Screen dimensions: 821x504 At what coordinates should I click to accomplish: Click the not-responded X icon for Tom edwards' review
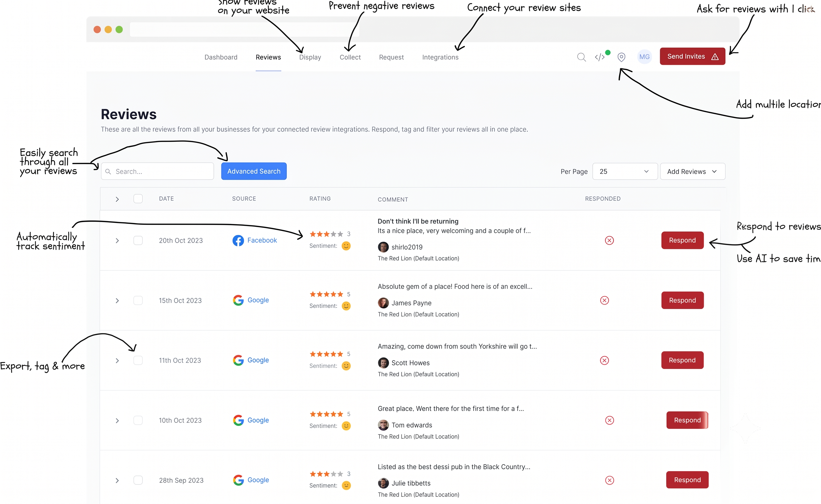[609, 420]
